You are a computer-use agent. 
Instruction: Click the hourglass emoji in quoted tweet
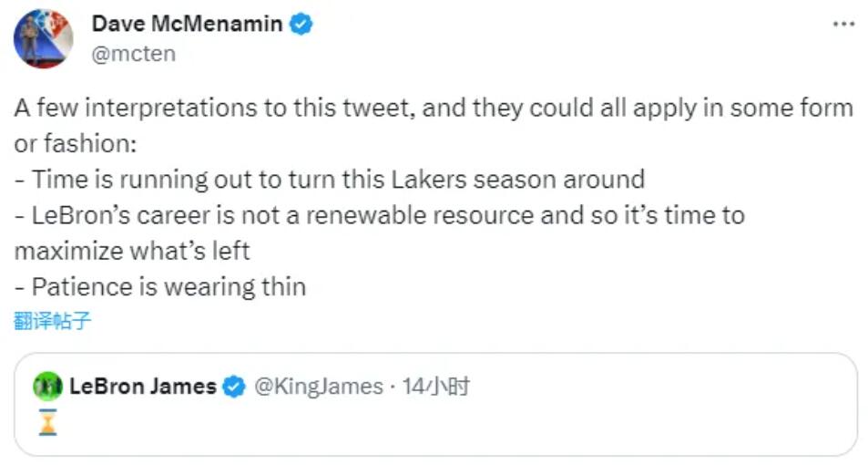click(48, 422)
